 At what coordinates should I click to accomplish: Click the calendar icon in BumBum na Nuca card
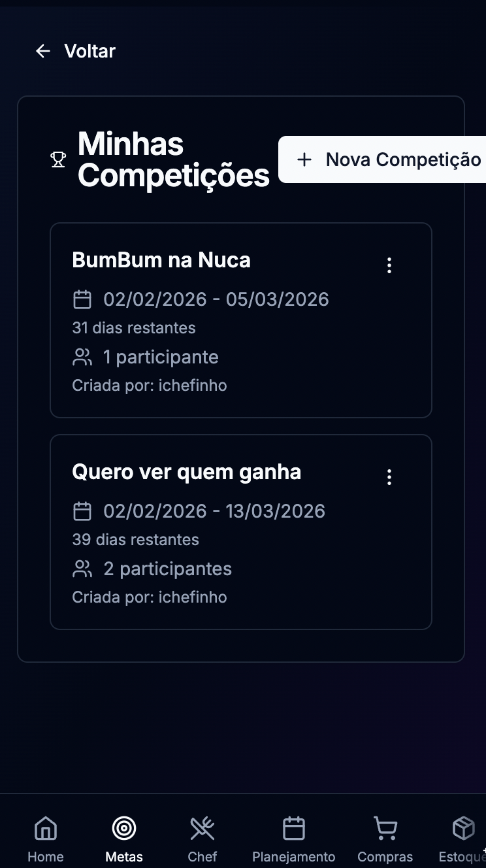pos(82,299)
